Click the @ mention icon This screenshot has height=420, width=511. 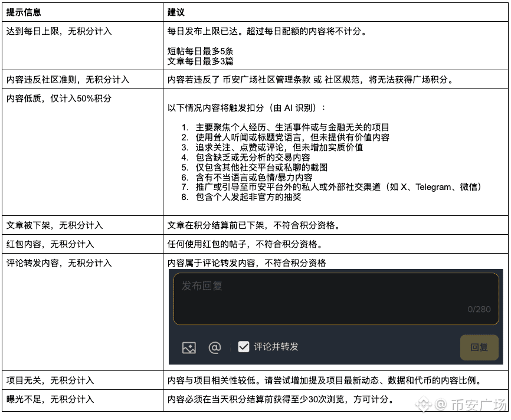(x=214, y=347)
